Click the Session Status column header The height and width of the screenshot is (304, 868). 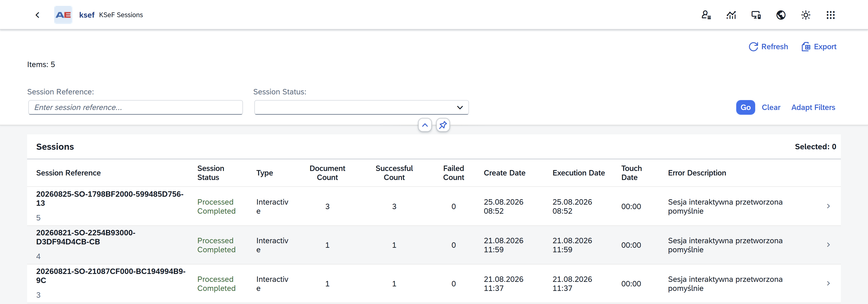pos(211,173)
